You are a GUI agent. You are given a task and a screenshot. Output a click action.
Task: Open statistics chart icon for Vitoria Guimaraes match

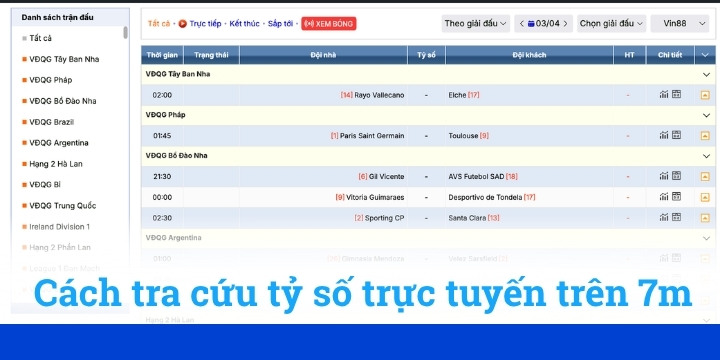pyautogui.click(x=664, y=197)
